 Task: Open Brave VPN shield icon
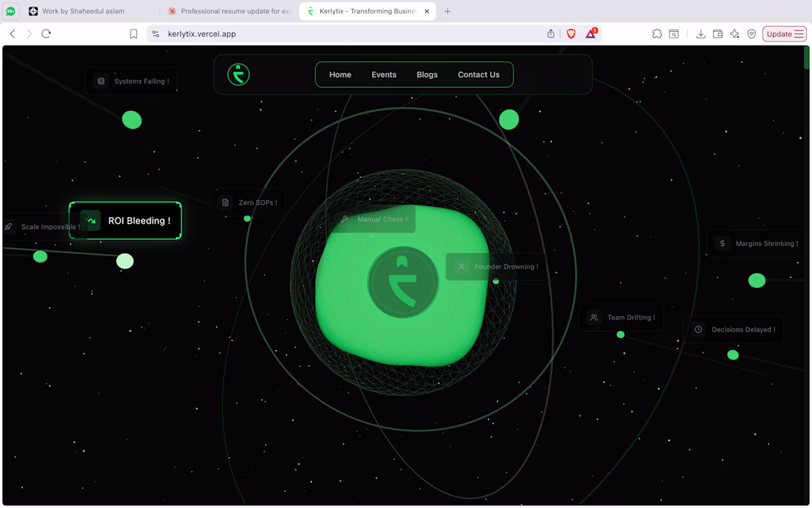point(752,34)
